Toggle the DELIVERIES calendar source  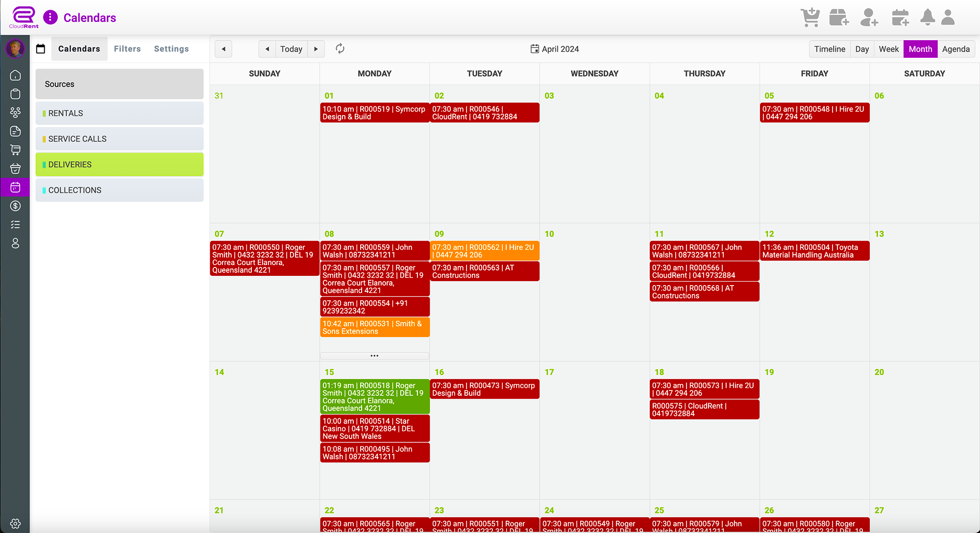coord(120,165)
